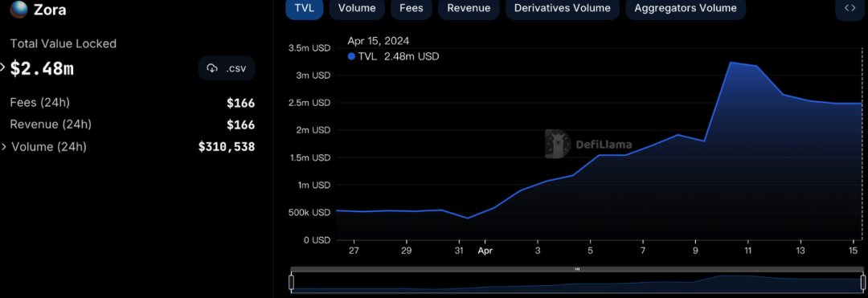
Task: Click the mini timeline overview chart
Action: 577,283
